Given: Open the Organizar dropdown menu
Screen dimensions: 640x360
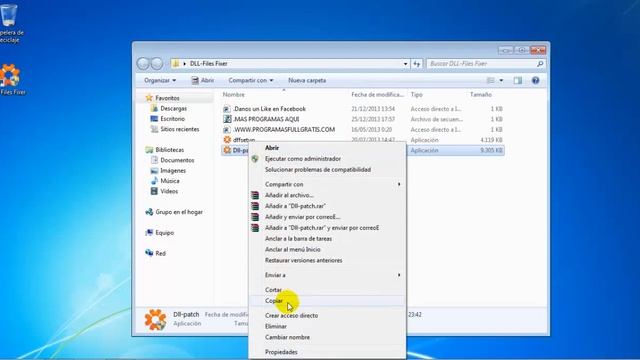Looking at the screenshot, I should click(x=160, y=80).
